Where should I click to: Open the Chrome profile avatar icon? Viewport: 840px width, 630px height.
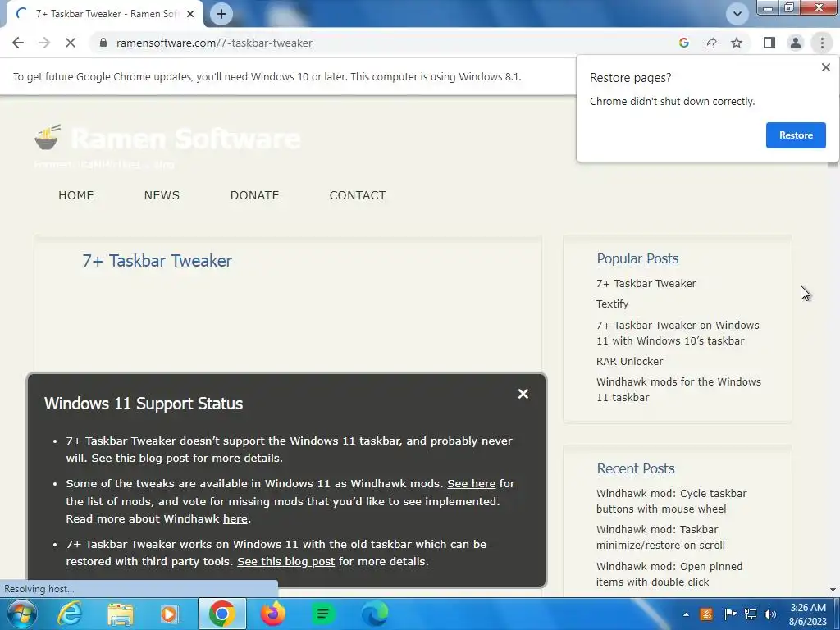(796, 43)
